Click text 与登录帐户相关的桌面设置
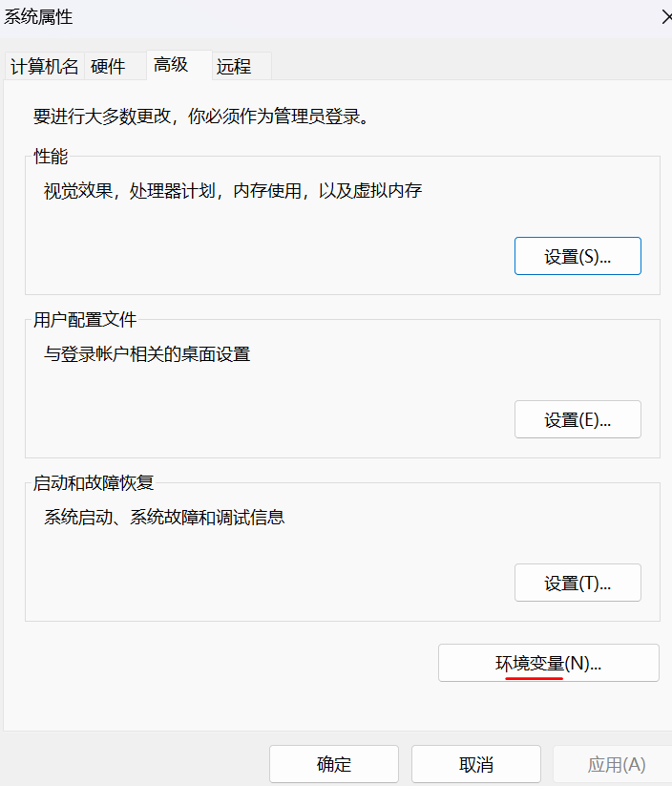Screen dimensions: 672x786 pos(147,354)
